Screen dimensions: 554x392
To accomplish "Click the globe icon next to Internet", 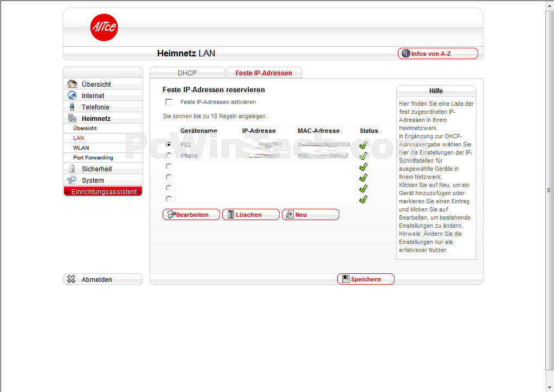I will (72, 95).
